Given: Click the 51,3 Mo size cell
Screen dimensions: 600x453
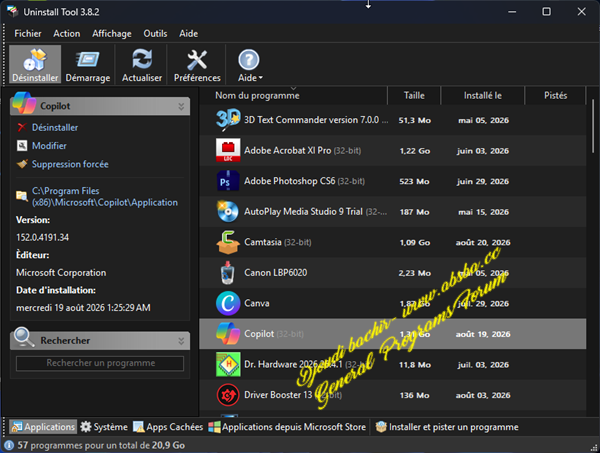Looking at the screenshot, I should pyautogui.click(x=414, y=120).
